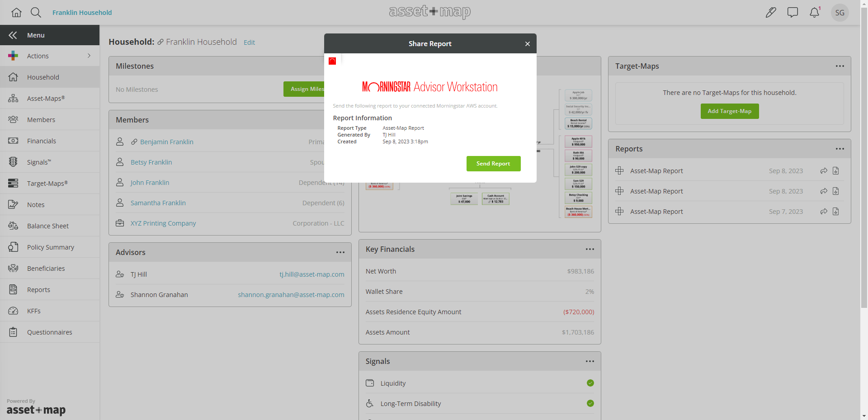Screen dimensions: 868x420
Task: Open the Key Financials ellipsis menu
Action: point(590,249)
